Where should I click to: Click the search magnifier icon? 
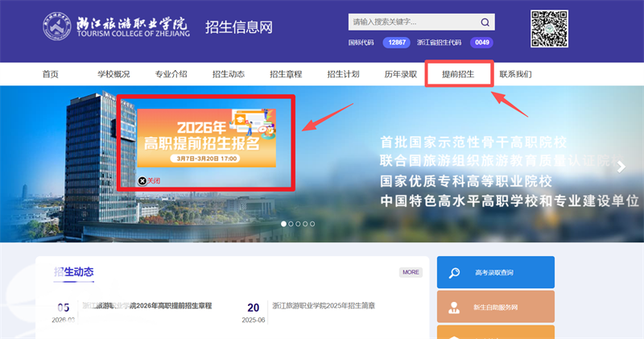485,23
